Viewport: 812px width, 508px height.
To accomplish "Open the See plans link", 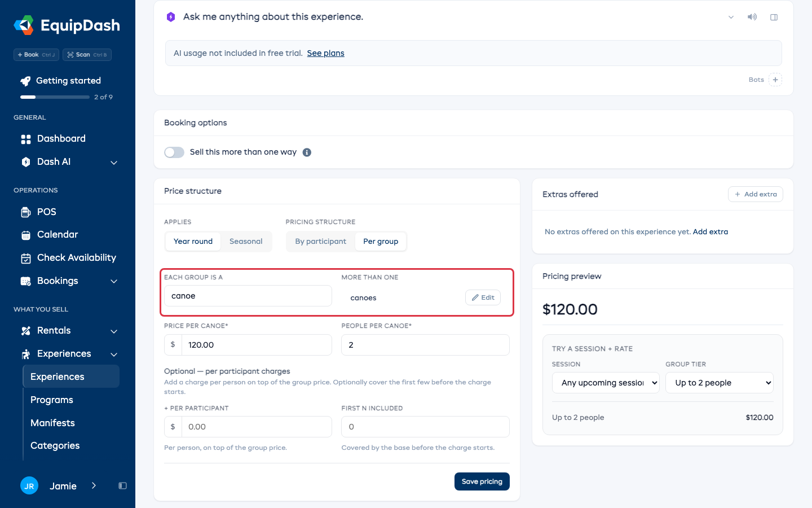I will 325,53.
